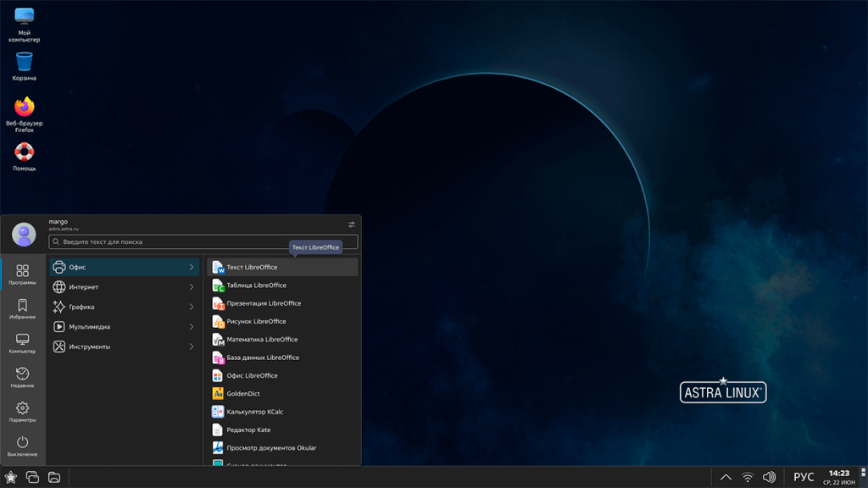Click the Графика sparkle icon
This screenshot has height=488, width=868.
tap(58, 307)
